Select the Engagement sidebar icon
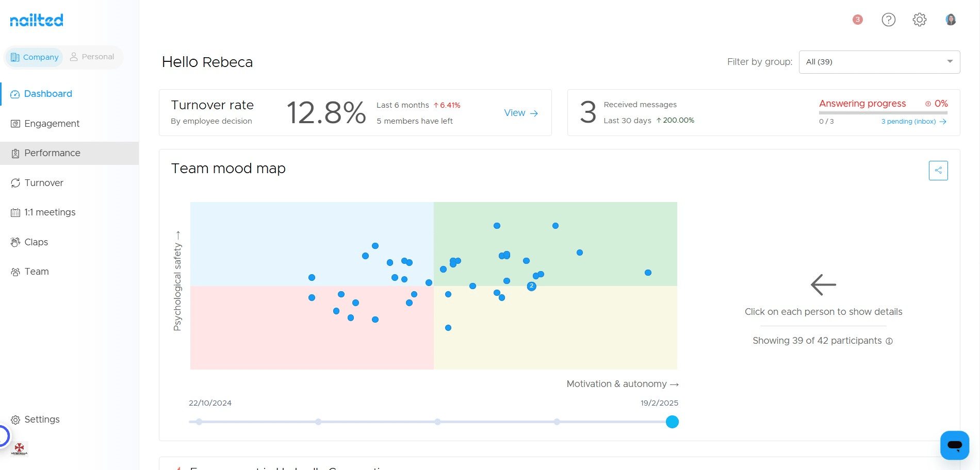This screenshot has height=470, width=980. pos(15,123)
